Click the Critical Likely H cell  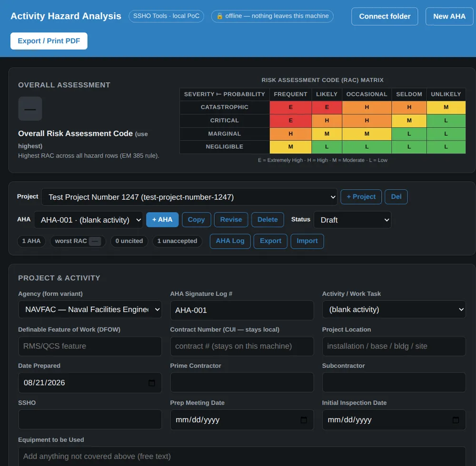tap(327, 121)
